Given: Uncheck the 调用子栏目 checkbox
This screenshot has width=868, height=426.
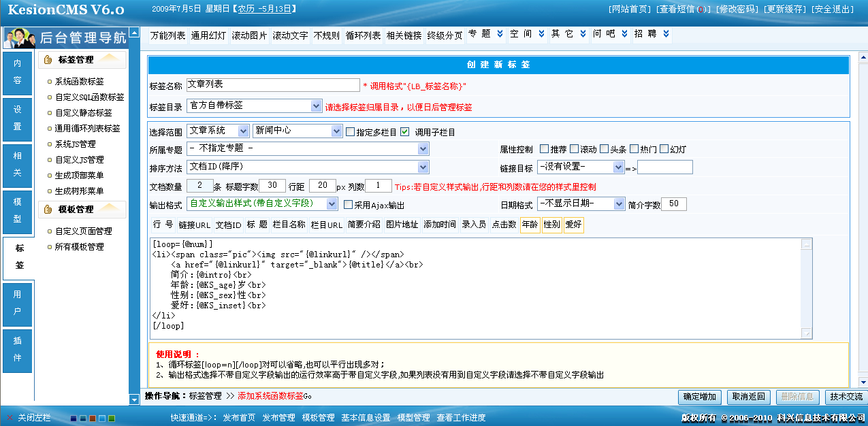Looking at the screenshot, I should [405, 132].
